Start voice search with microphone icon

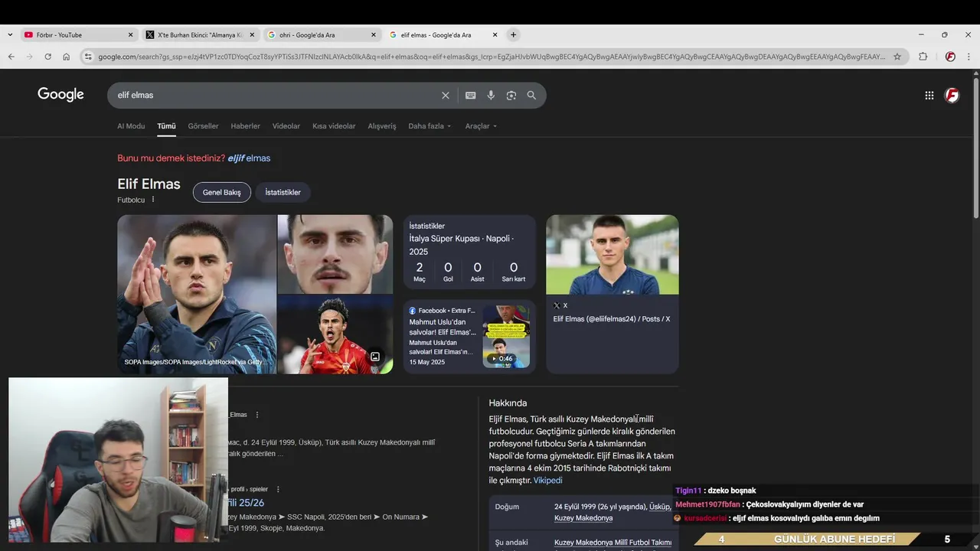(x=491, y=96)
